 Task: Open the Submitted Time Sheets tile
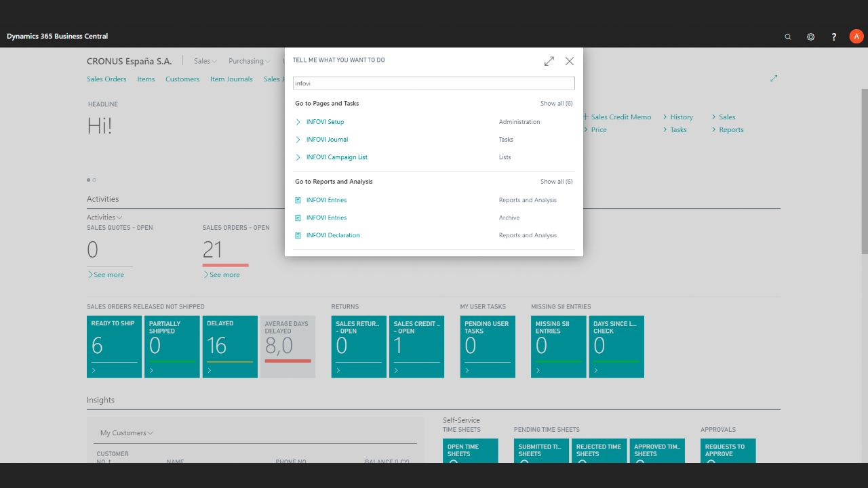click(541, 451)
